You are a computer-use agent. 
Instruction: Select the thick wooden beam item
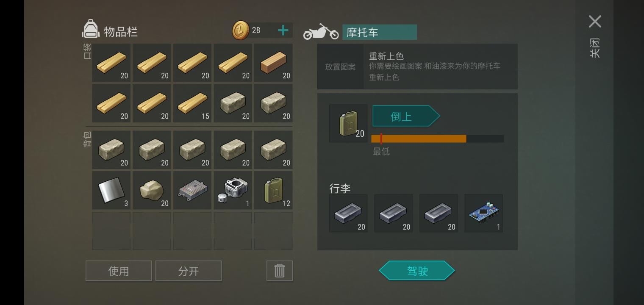[273, 63]
